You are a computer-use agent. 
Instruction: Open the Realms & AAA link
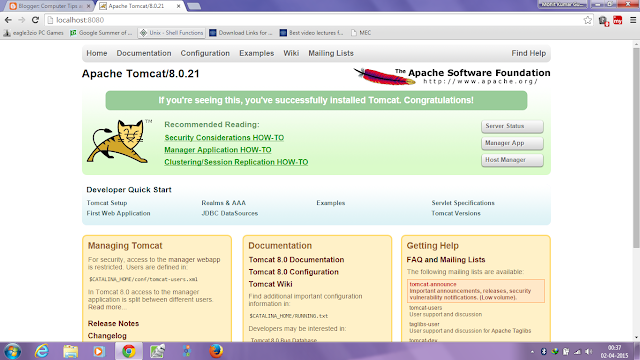coord(223,203)
